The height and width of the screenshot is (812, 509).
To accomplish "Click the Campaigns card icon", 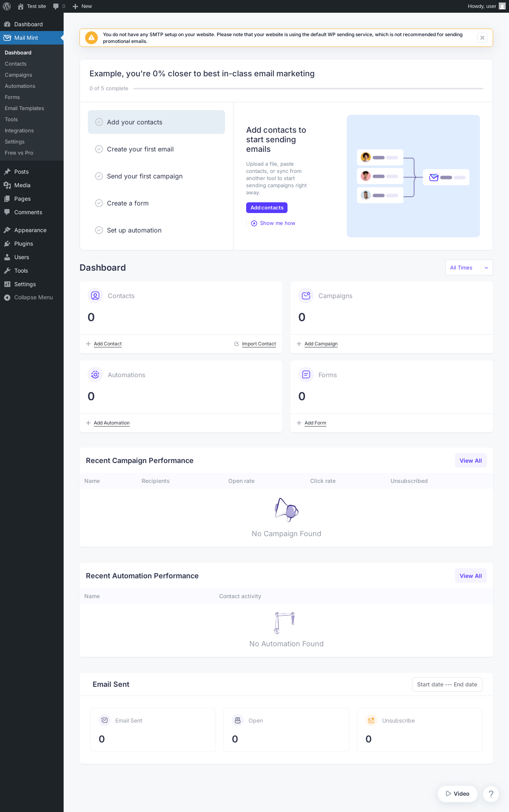I will click(306, 296).
